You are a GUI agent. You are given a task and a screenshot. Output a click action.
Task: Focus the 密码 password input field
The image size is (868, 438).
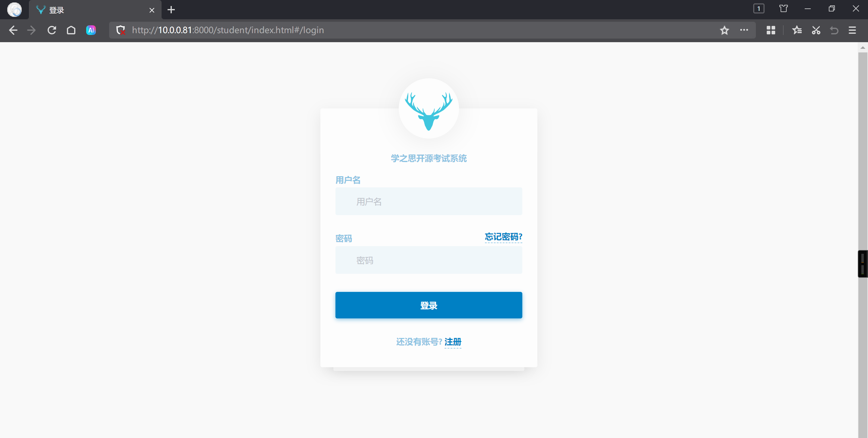[429, 260]
